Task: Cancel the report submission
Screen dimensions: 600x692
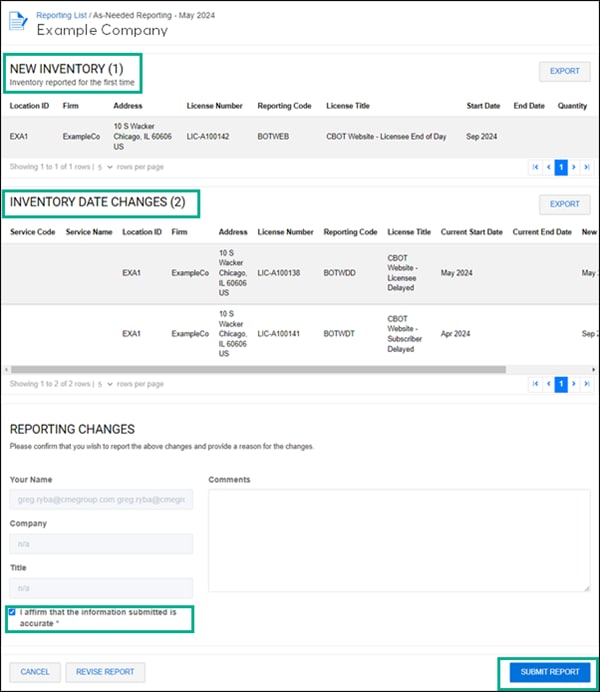Action: [35, 672]
